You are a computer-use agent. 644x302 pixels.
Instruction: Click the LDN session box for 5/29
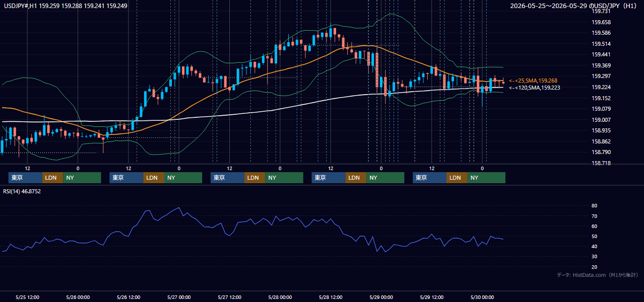(457, 178)
